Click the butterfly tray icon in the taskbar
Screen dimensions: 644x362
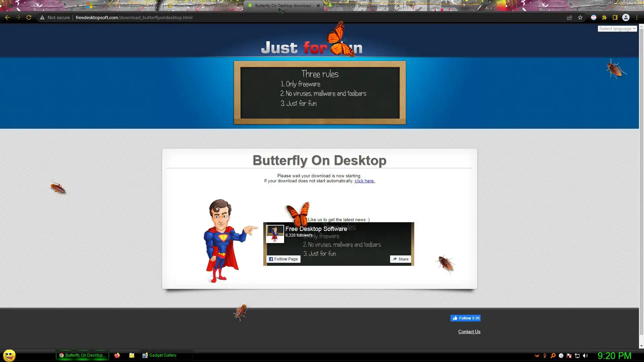coord(537,356)
